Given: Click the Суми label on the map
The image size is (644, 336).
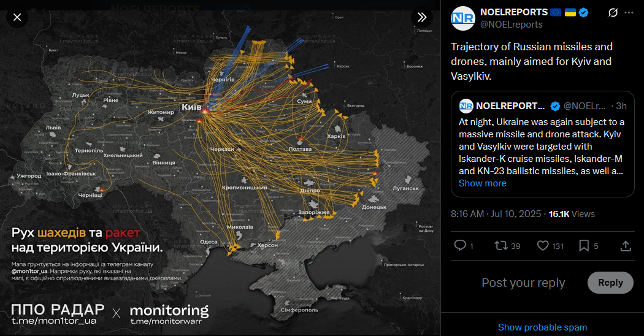Looking at the screenshot, I should point(304,101).
